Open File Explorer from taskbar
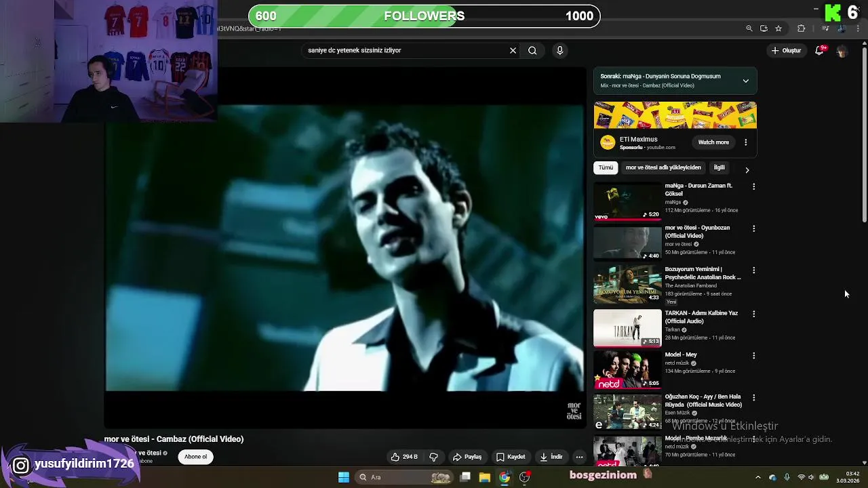This screenshot has width=868, height=488. point(485,477)
